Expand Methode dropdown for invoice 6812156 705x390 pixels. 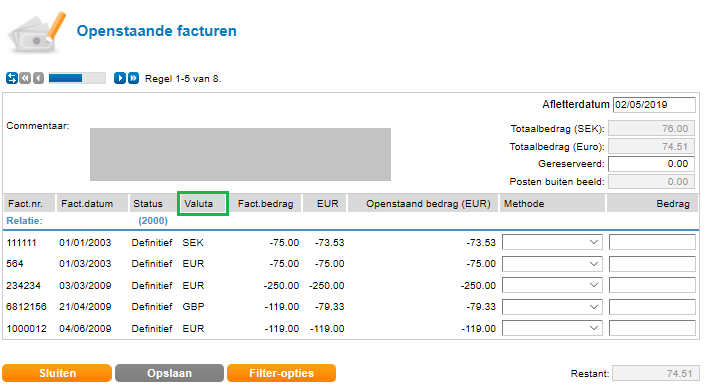coord(552,307)
